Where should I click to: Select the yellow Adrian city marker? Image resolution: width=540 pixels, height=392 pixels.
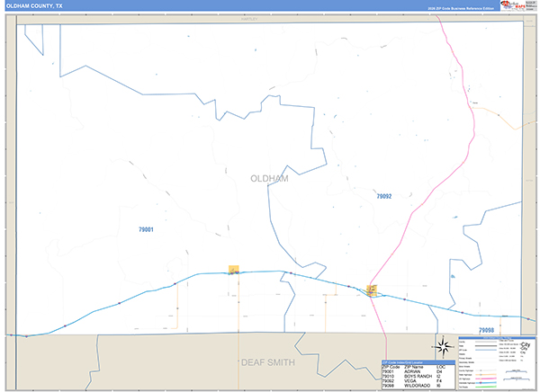coord(233,270)
